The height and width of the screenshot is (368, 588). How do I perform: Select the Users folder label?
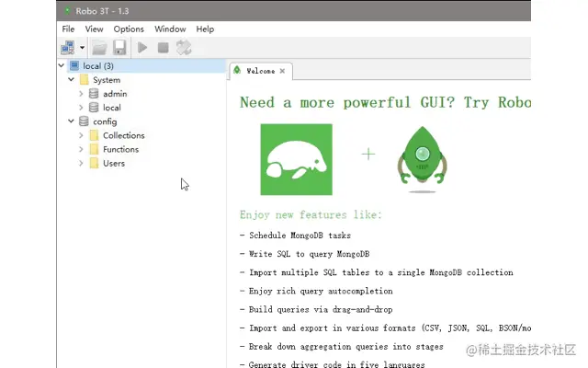tap(114, 164)
